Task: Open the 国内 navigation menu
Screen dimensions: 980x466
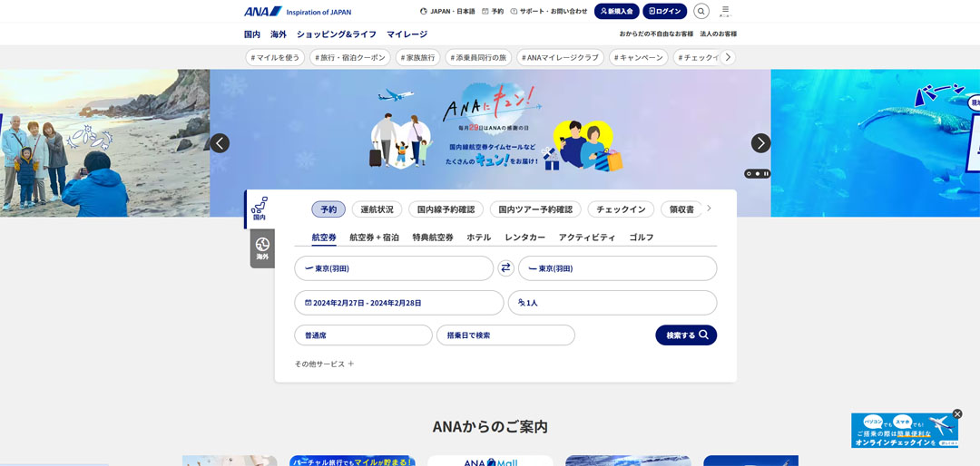Action: (252, 34)
